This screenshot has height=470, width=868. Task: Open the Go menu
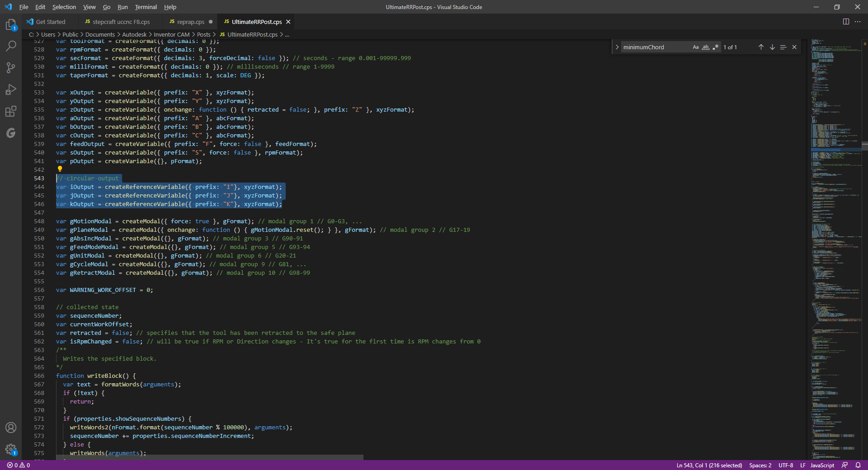point(107,7)
